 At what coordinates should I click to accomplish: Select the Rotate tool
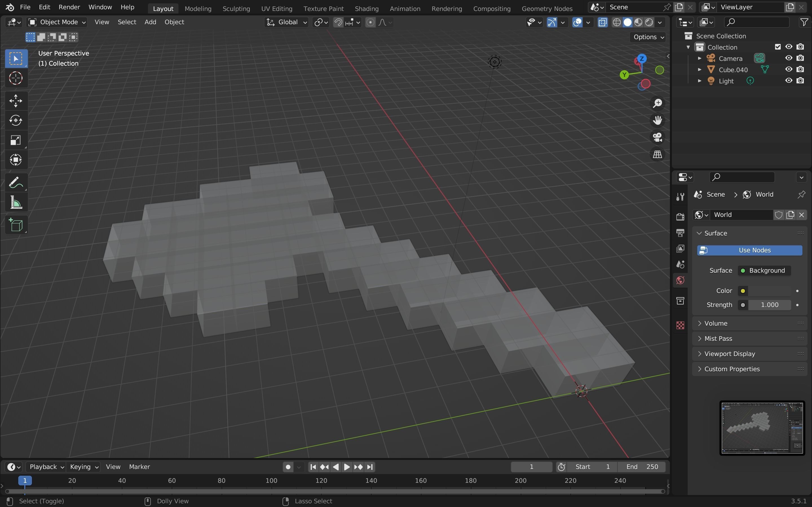point(16,120)
